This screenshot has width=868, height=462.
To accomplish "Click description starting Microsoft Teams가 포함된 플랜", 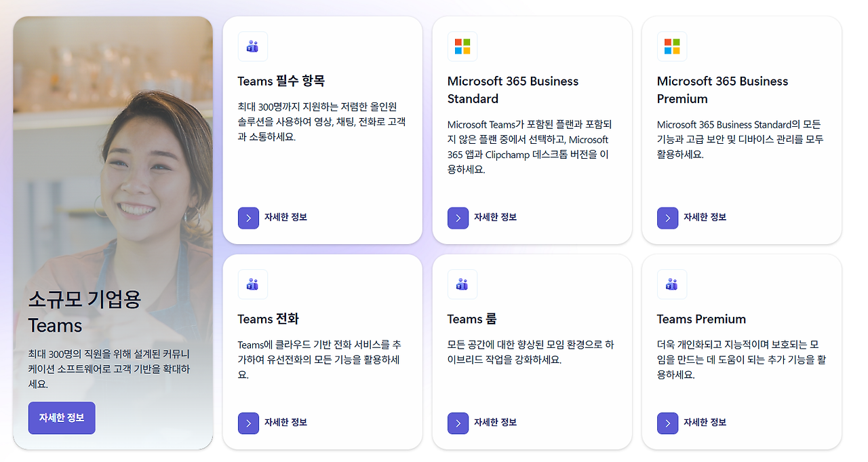I will (x=530, y=147).
